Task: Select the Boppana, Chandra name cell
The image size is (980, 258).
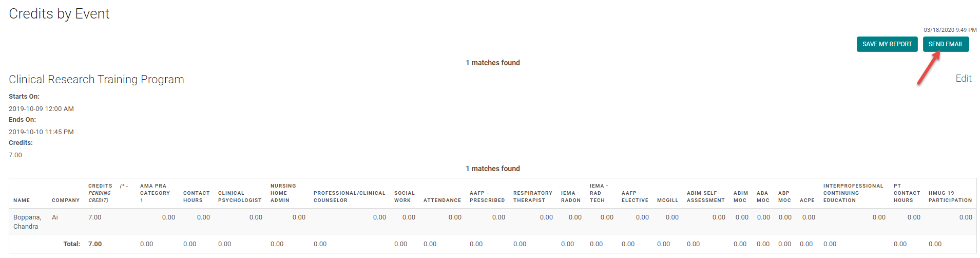Action: (27, 222)
